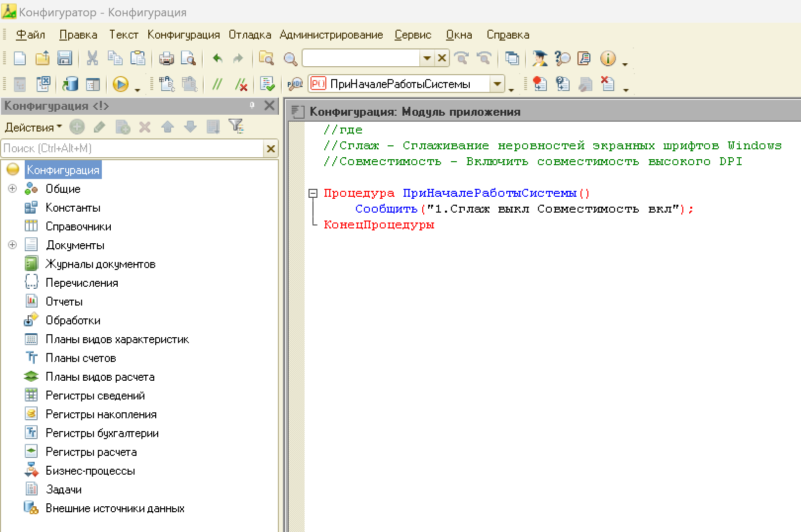Image resolution: width=801 pixels, height=532 pixels.
Task: Open the Сервис menu
Action: pos(413,35)
